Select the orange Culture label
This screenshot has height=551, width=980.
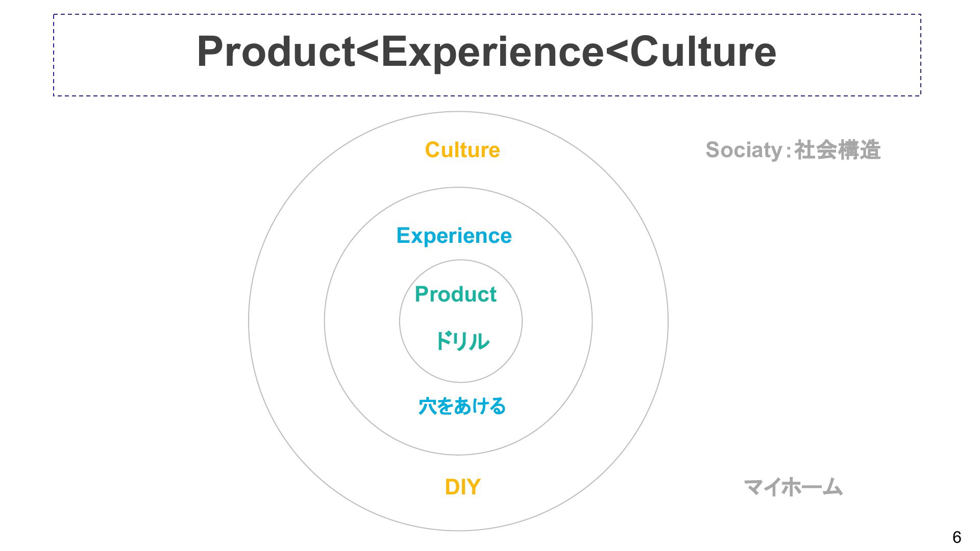462,150
